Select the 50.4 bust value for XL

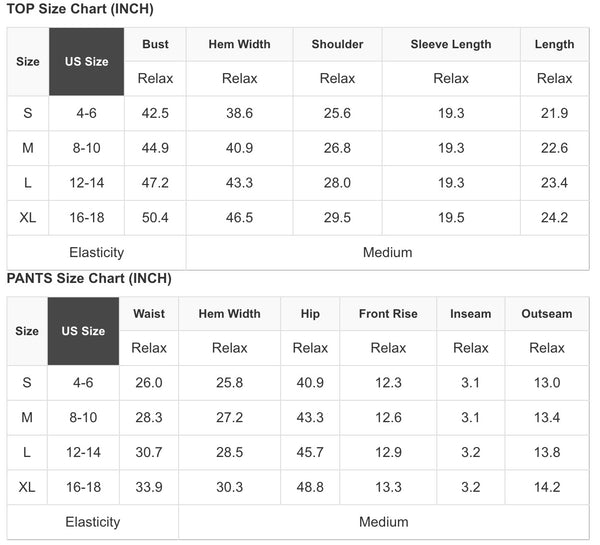point(155,218)
